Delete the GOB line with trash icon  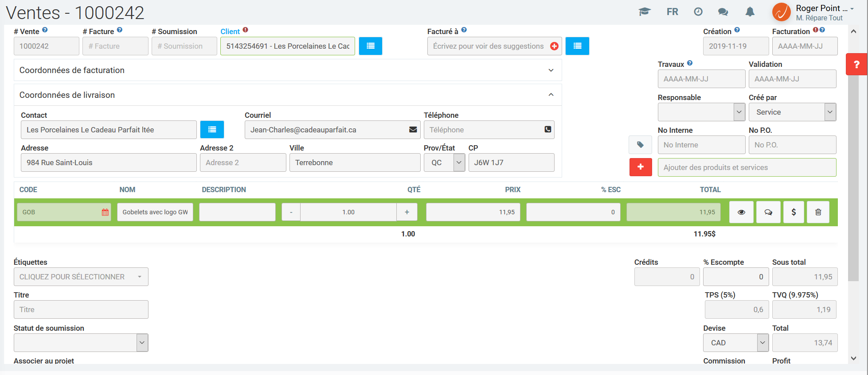pyautogui.click(x=818, y=212)
